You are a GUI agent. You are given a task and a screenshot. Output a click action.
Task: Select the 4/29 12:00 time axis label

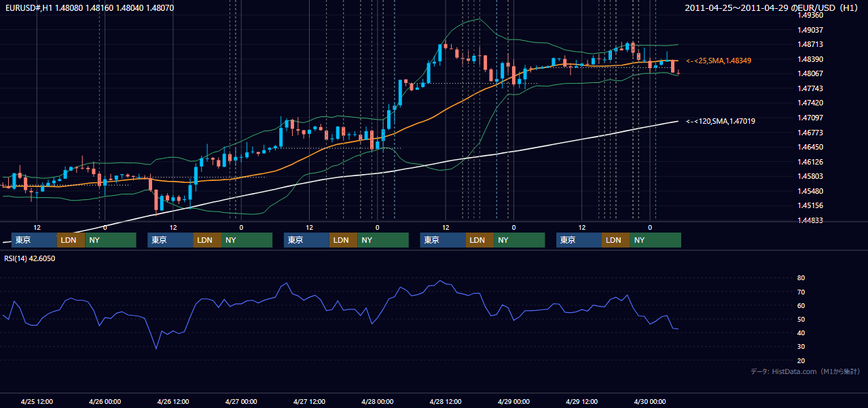[582, 402]
